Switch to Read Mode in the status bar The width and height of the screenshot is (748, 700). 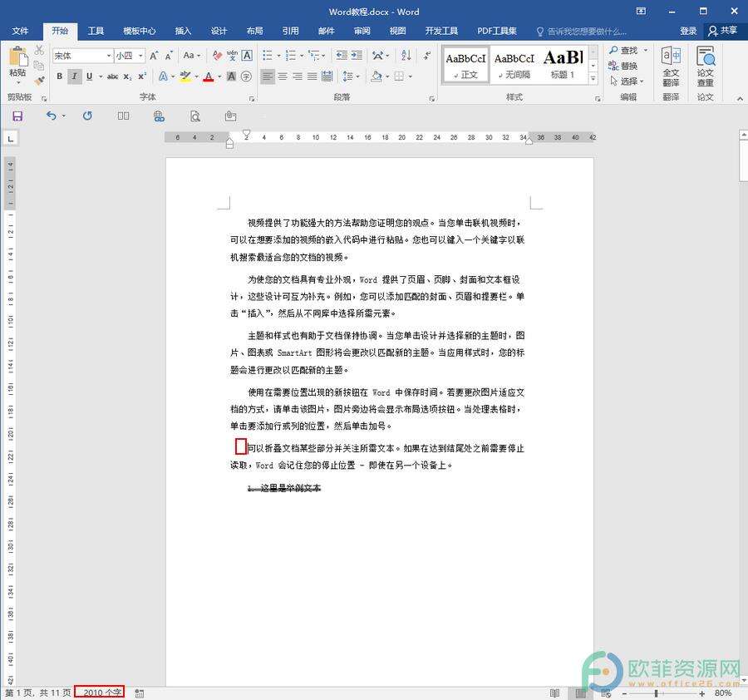click(554, 692)
